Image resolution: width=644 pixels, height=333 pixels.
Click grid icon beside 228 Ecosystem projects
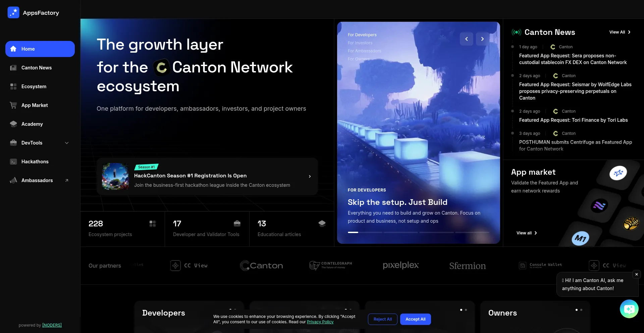153,224
